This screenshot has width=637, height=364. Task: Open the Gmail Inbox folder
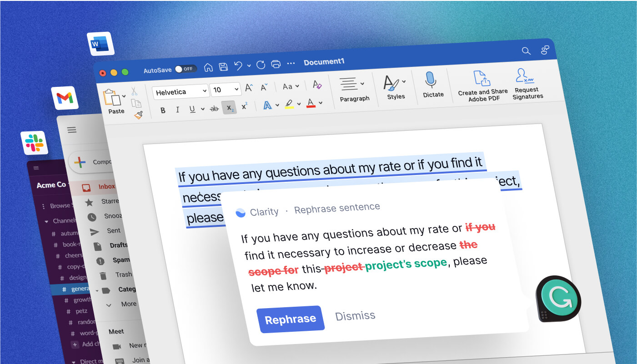(x=107, y=186)
